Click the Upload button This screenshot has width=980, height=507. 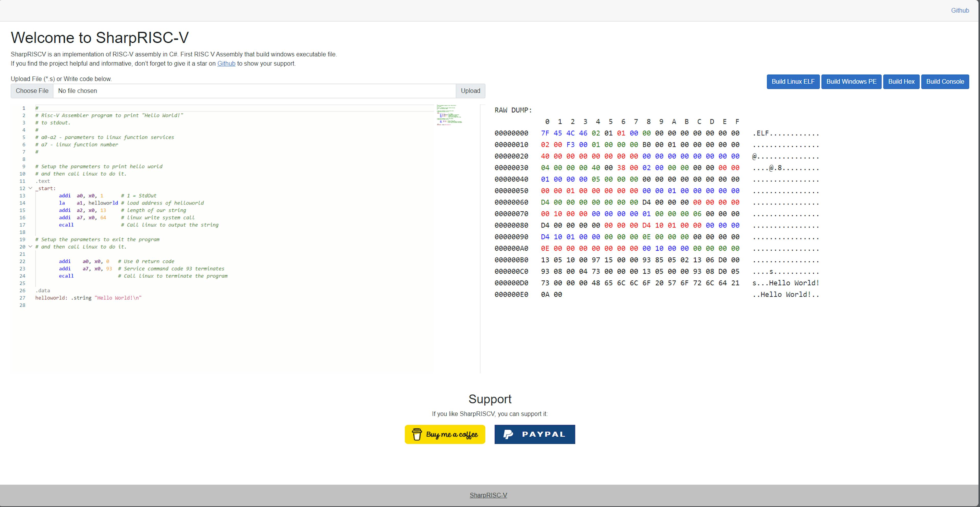click(470, 91)
